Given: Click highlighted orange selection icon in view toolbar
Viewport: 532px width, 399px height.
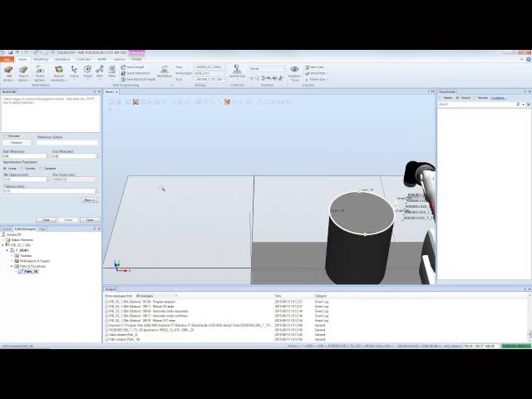Looking at the screenshot, I should [135, 101].
